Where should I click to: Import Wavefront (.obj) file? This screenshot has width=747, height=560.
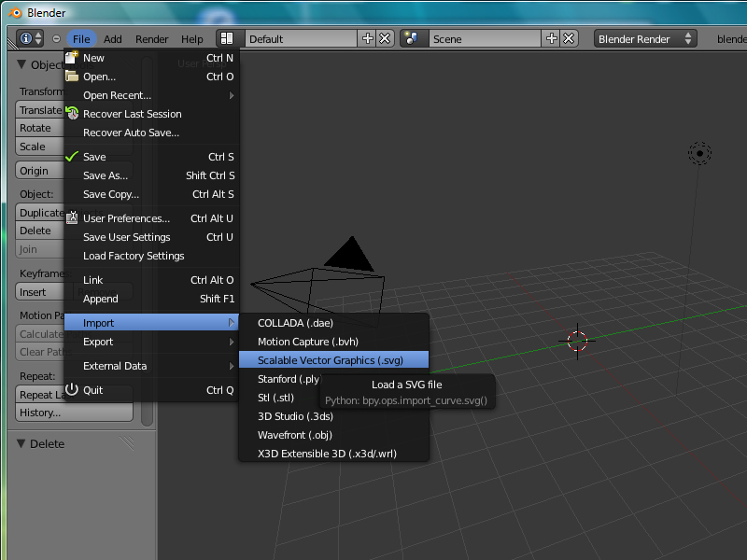click(333, 435)
